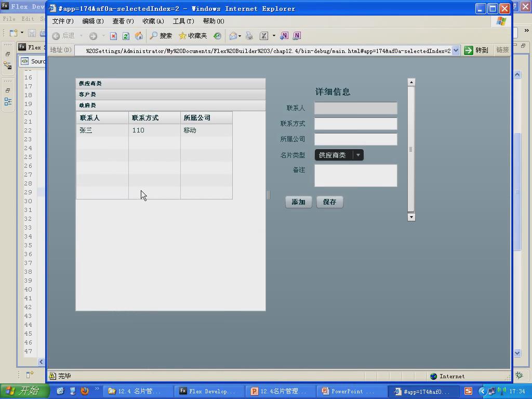Viewport: 532px width, 399px height.
Task: Open the 收藏(A) menu
Action: pos(153,21)
